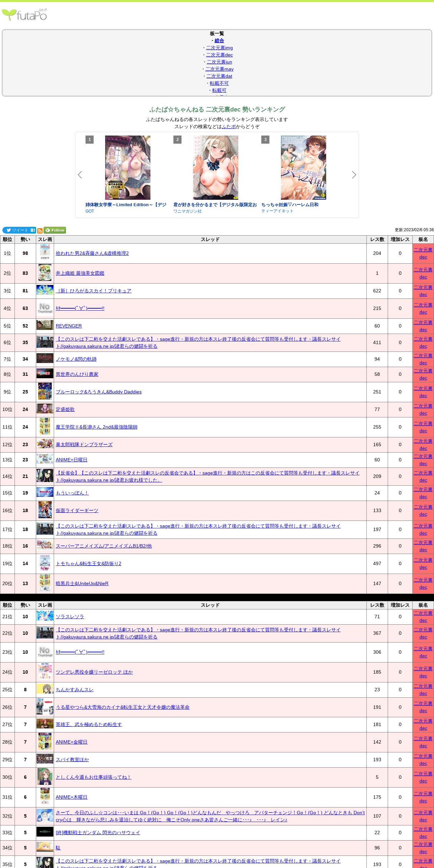Click the 二次元裏dec board link in row 1位
The image size is (434, 868).
coord(423,253)
